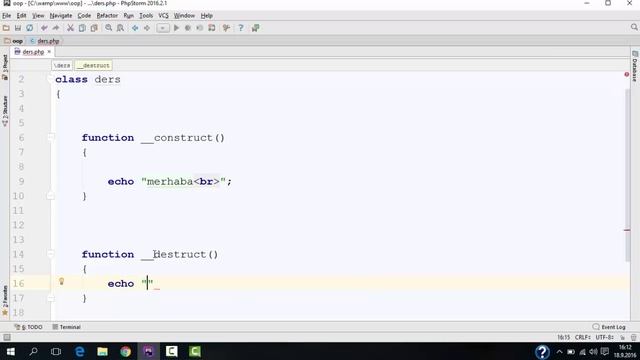Click the Redo arrow icon
Screen dimensions: 640x360
(56, 28)
